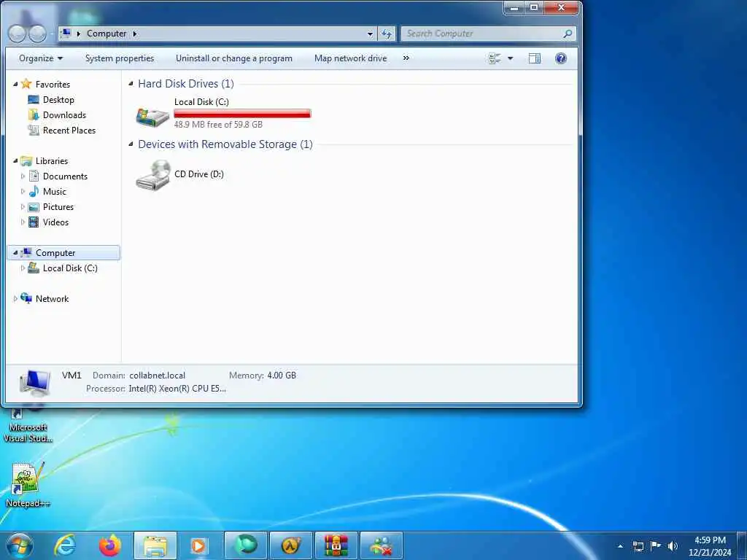Collapse the Hard Disk Drives group
747x560 pixels.
pyautogui.click(x=131, y=84)
